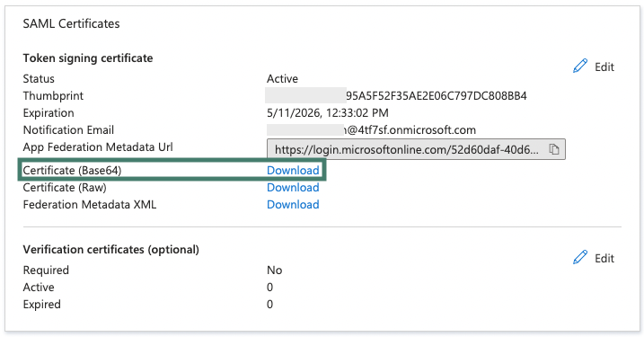
Task: Click the Token signing certificate heading
Action: (88, 58)
